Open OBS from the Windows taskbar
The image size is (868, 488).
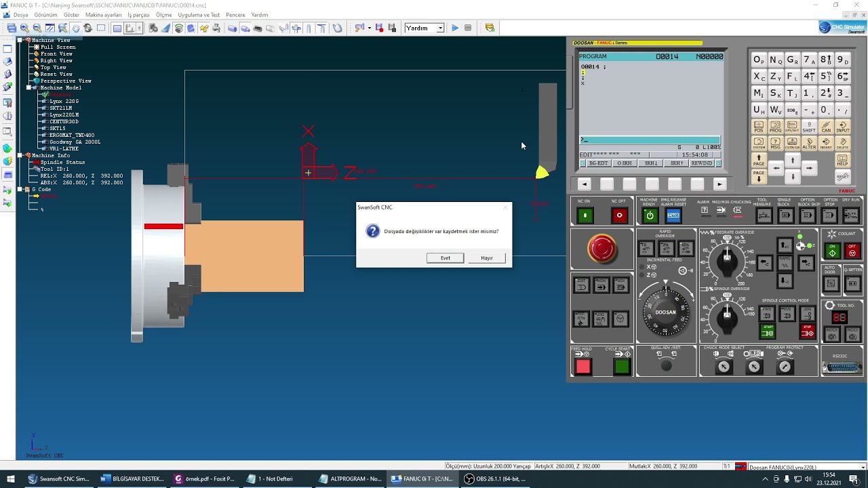[495, 479]
